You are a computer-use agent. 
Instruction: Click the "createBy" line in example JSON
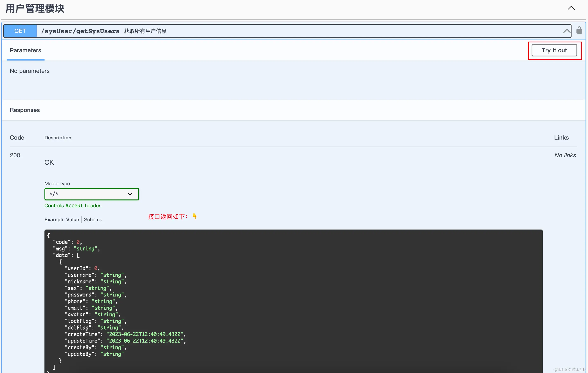pyautogui.click(x=96, y=347)
